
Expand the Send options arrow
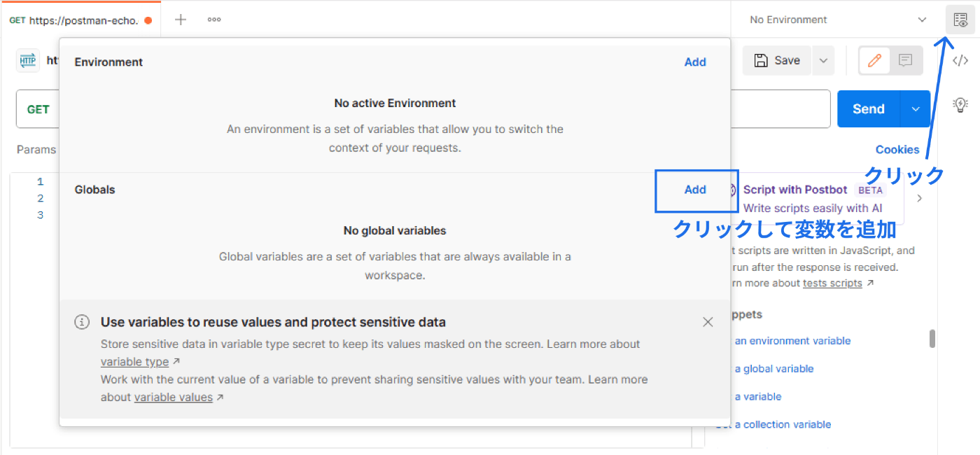click(x=916, y=109)
